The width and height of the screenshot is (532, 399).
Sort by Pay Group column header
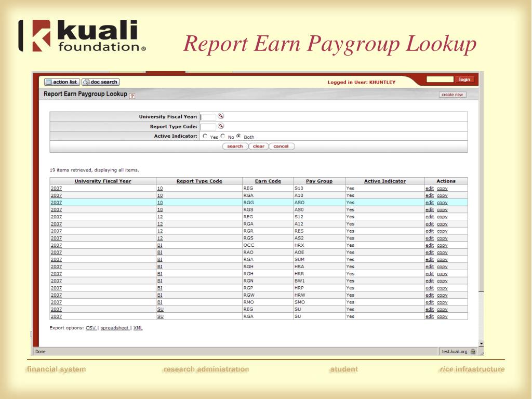pos(320,181)
